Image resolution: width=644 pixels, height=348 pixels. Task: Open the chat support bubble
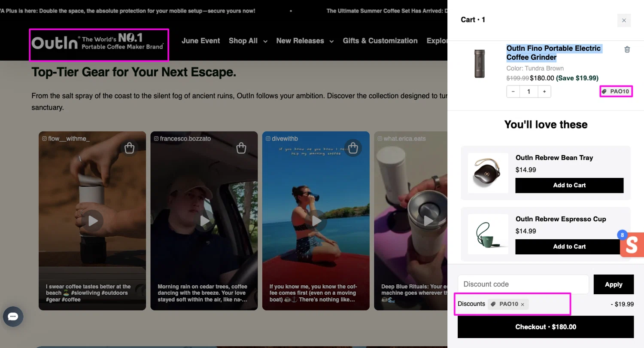13,317
